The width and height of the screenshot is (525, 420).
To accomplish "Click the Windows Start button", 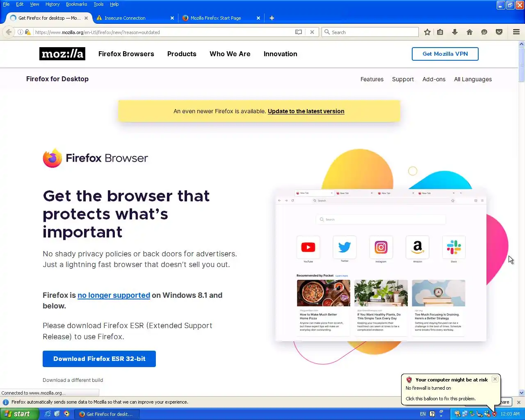I will pos(19,414).
